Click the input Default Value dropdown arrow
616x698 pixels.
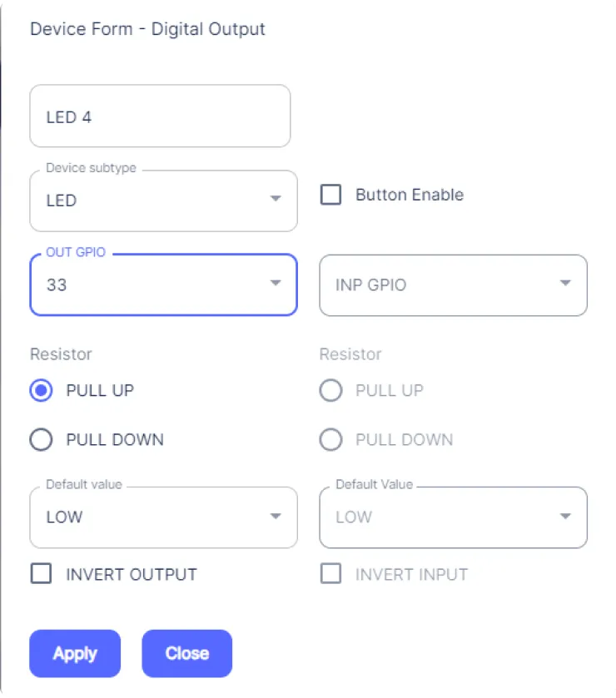point(564,517)
